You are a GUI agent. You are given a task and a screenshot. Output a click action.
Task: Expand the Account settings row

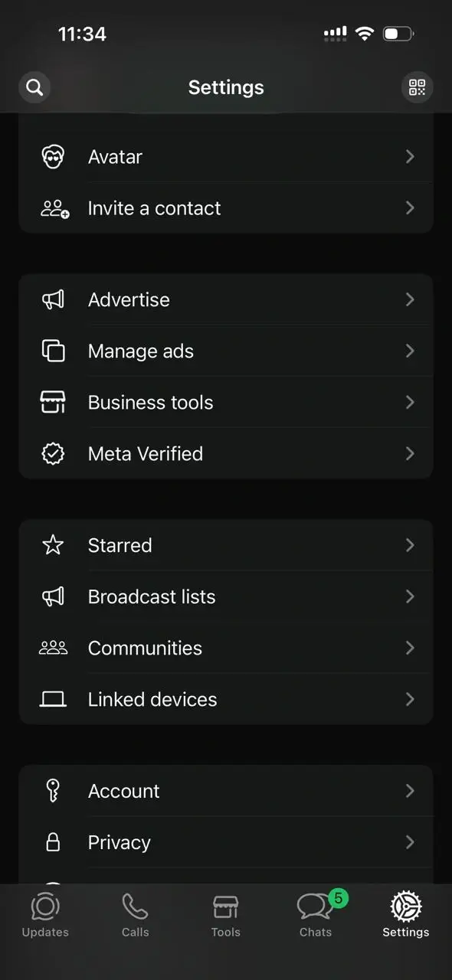click(x=226, y=791)
